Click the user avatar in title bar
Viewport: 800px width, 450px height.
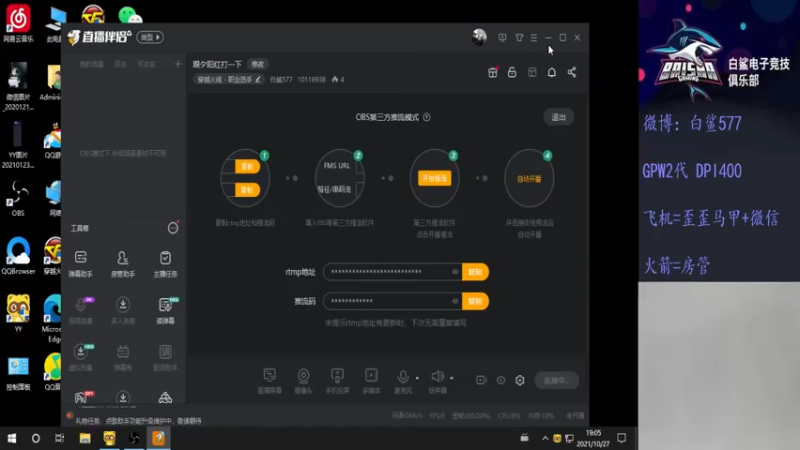point(479,37)
